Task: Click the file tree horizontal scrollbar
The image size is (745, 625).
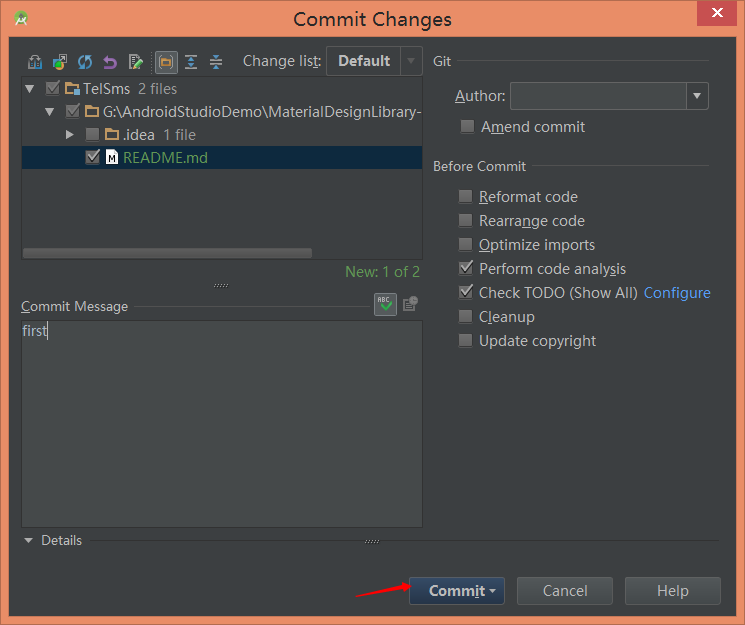Action: coord(167,253)
